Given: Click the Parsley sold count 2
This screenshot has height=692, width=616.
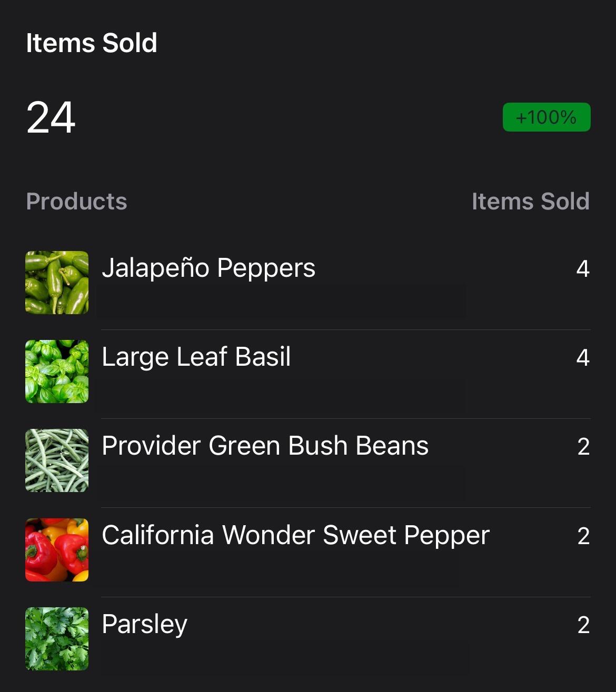Looking at the screenshot, I should pyautogui.click(x=583, y=625).
